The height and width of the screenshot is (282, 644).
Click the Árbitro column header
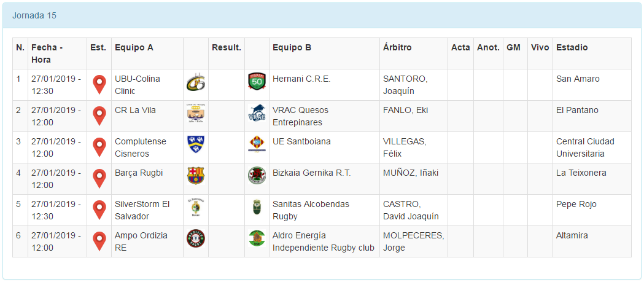397,47
